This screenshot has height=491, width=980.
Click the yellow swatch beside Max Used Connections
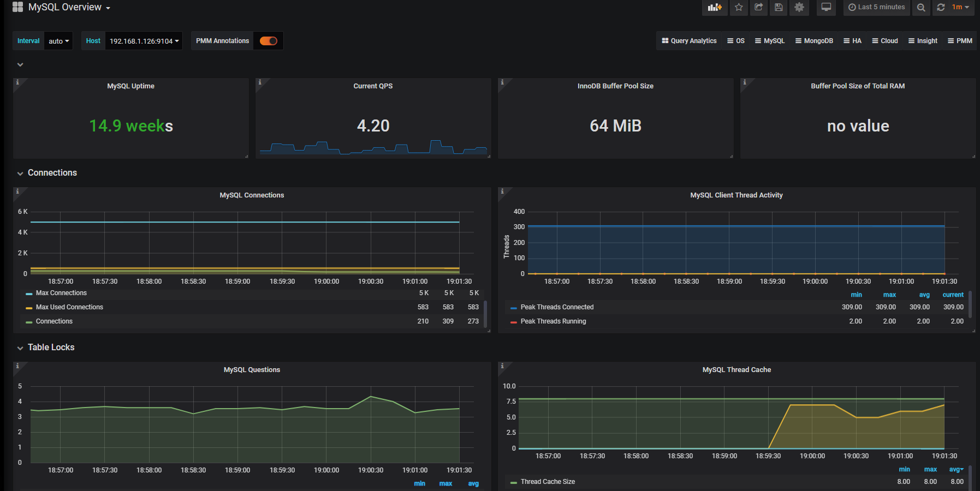(29, 308)
